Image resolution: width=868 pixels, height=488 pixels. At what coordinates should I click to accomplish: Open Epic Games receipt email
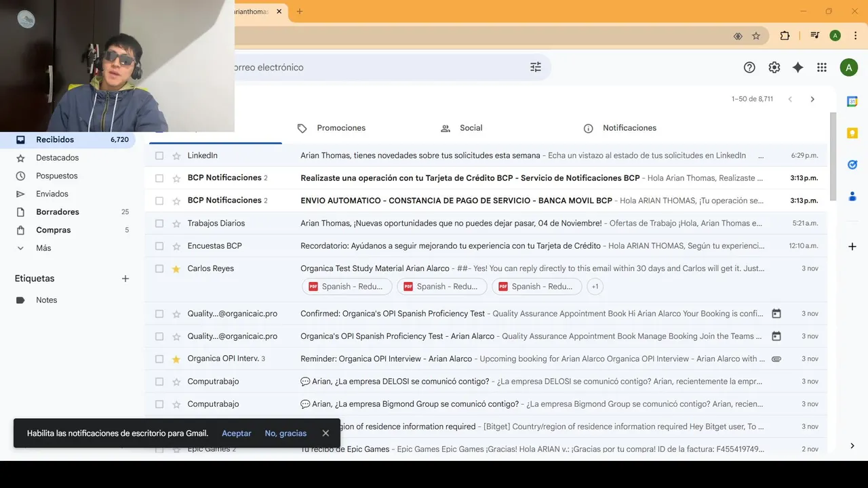tap(486, 449)
